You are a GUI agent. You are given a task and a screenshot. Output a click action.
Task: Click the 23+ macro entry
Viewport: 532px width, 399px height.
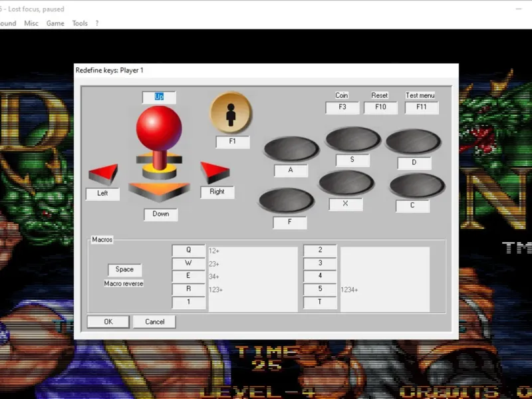pos(214,264)
